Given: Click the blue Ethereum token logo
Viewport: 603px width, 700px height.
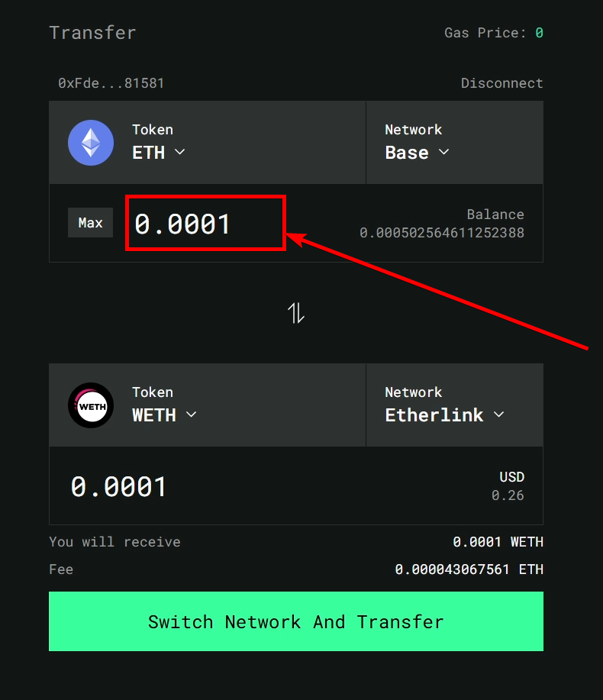Looking at the screenshot, I should click(x=91, y=143).
